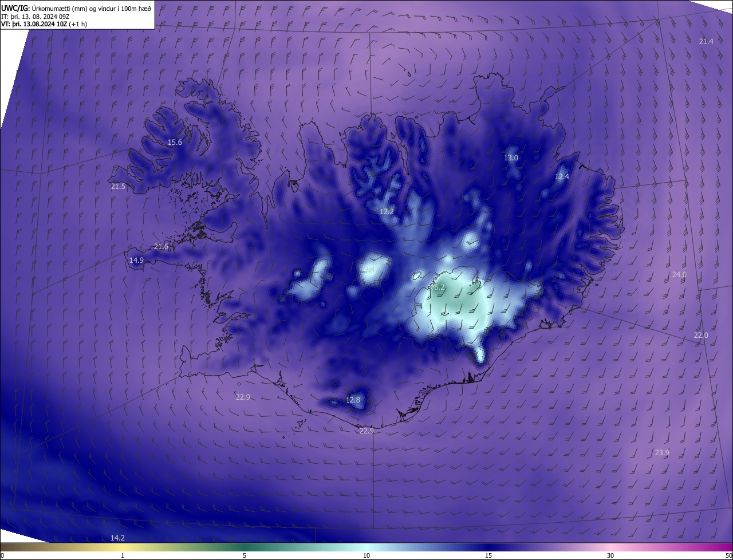733x560 pixels.
Task: Click the 24.0 value label
Action: (x=679, y=275)
